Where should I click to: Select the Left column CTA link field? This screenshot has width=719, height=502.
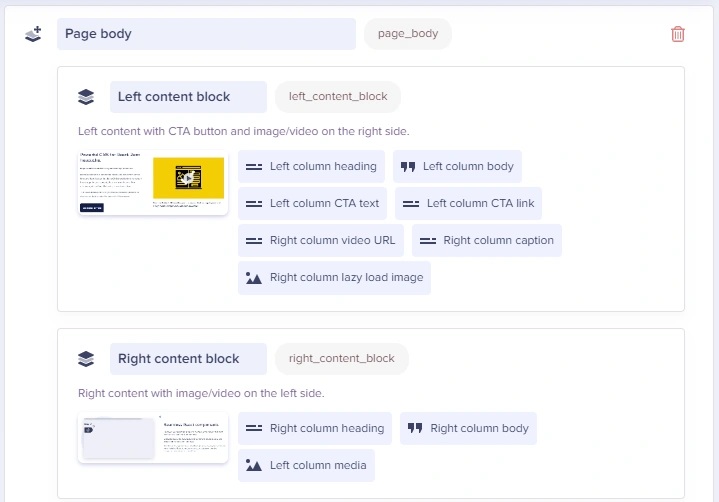tap(468, 204)
